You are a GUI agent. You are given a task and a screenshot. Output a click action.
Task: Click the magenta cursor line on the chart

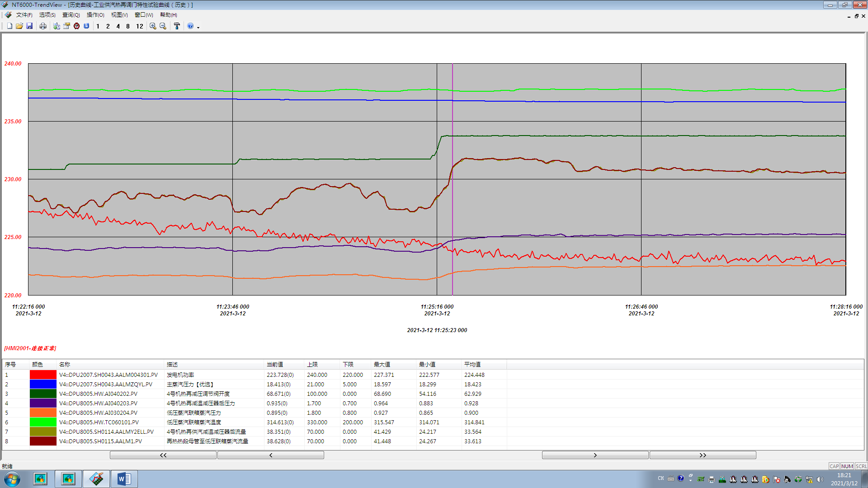point(453,179)
